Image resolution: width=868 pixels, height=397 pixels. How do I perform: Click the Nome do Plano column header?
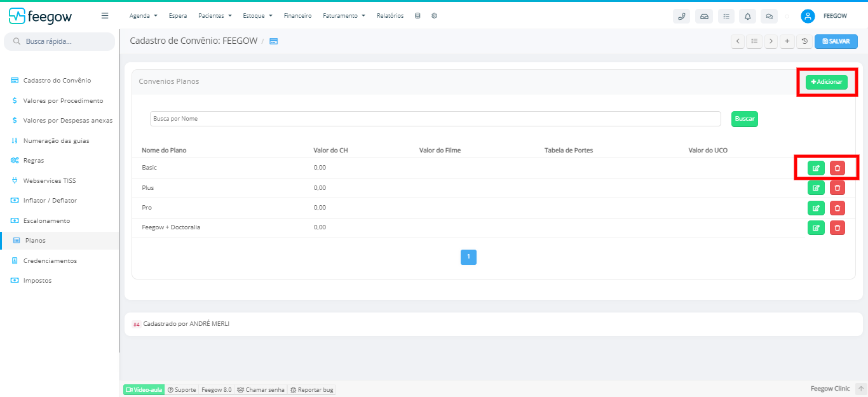click(164, 151)
